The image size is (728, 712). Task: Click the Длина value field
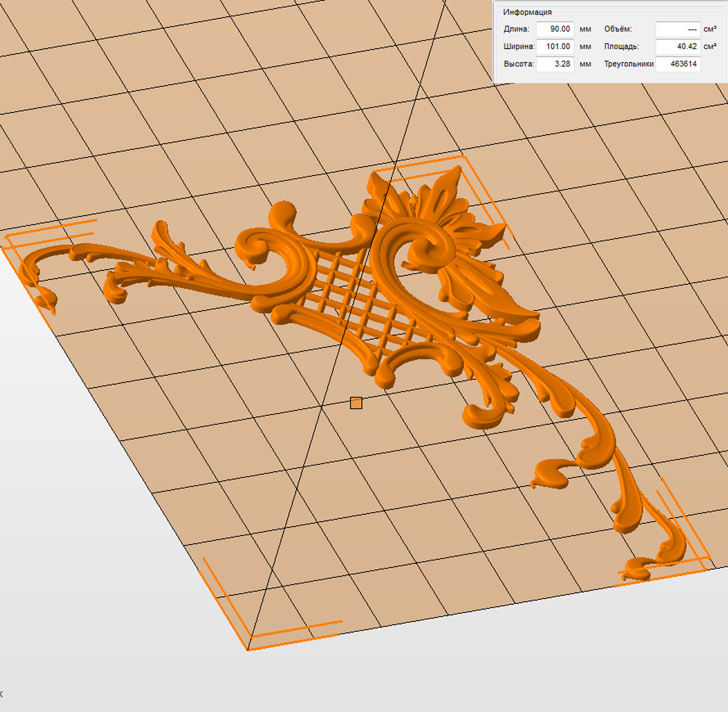pyautogui.click(x=555, y=29)
